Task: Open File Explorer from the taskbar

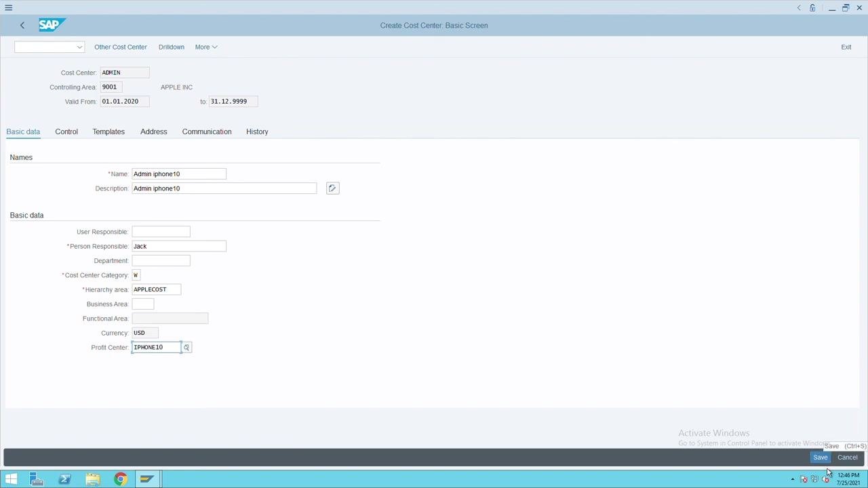Action: tap(93, 479)
